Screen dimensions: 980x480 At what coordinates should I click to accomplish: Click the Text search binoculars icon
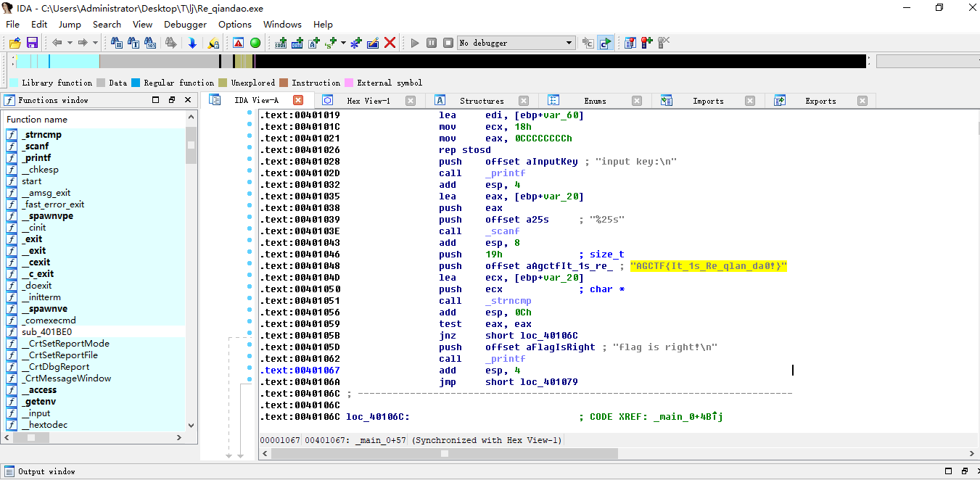click(133, 43)
